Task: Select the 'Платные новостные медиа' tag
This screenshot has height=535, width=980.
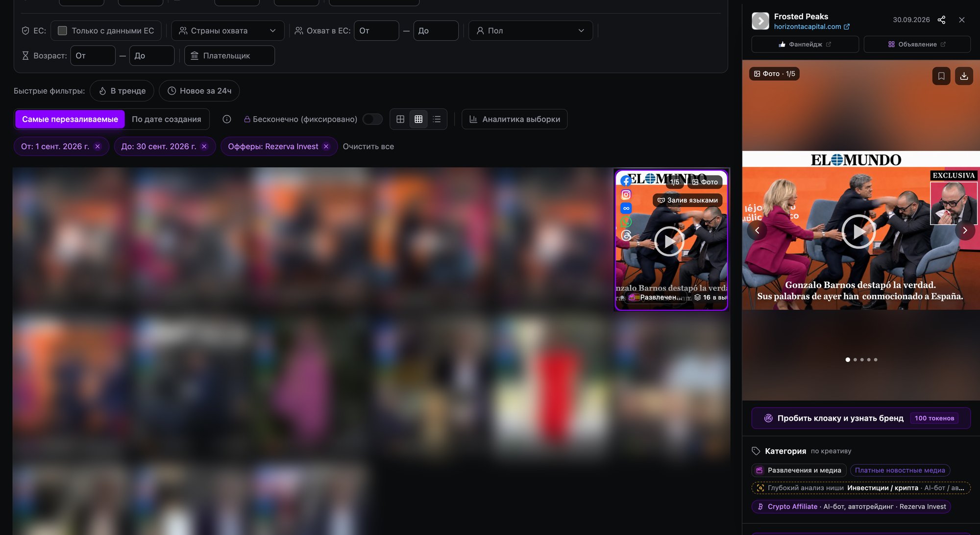Action: point(900,470)
